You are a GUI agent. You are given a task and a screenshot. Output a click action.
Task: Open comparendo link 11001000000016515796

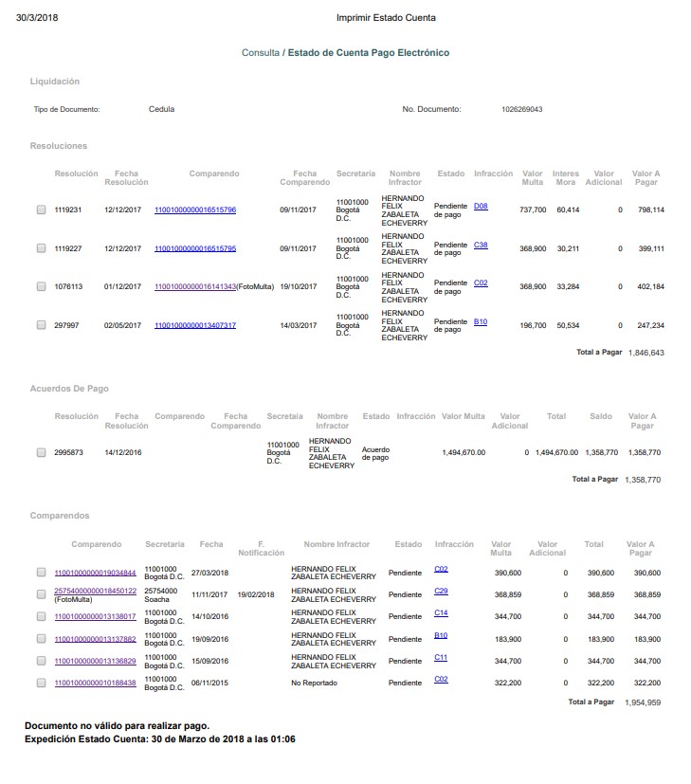click(x=195, y=210)
